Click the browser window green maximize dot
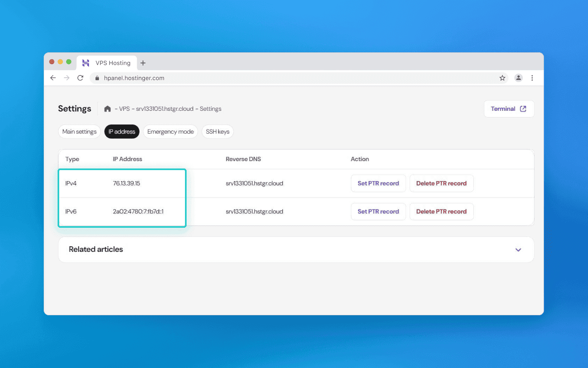Viewport: 588px width, 368px height. pyautogui.click(x=69, y=62)
